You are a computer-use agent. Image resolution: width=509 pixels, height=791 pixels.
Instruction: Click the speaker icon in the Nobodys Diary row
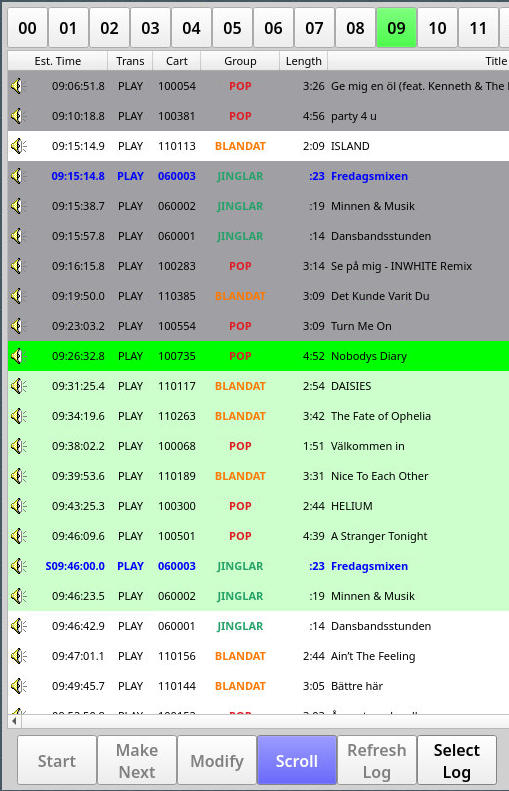tap(19, 356)
